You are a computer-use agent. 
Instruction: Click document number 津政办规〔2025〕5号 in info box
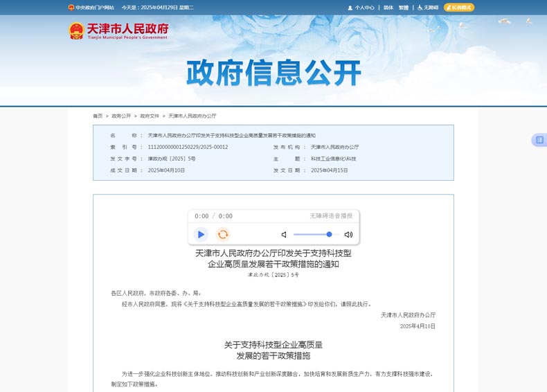point(172,159)
